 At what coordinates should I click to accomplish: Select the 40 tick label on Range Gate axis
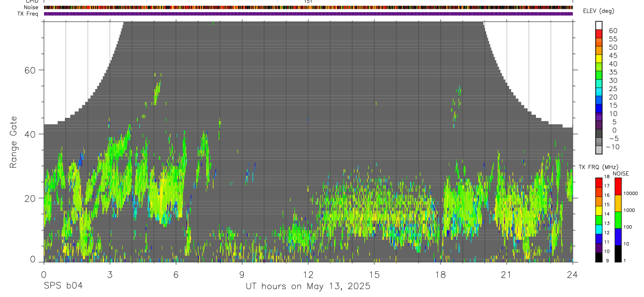pos(30,134)
